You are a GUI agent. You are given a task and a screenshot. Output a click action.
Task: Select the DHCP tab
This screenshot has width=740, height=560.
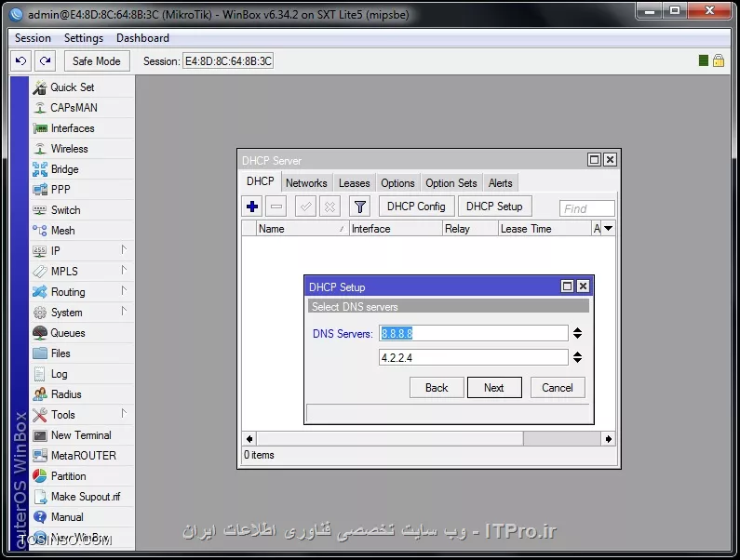point(261,181)
